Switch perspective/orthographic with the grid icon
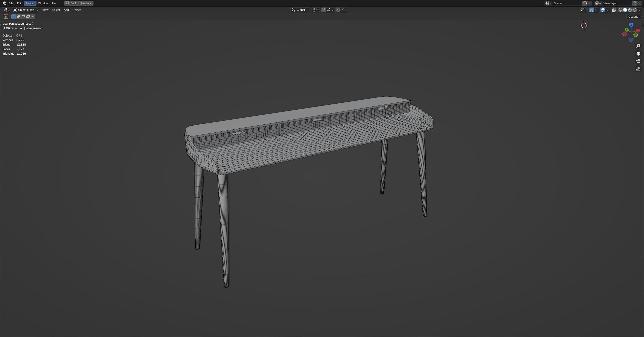 pyautogui.click(x=638, y=69)
